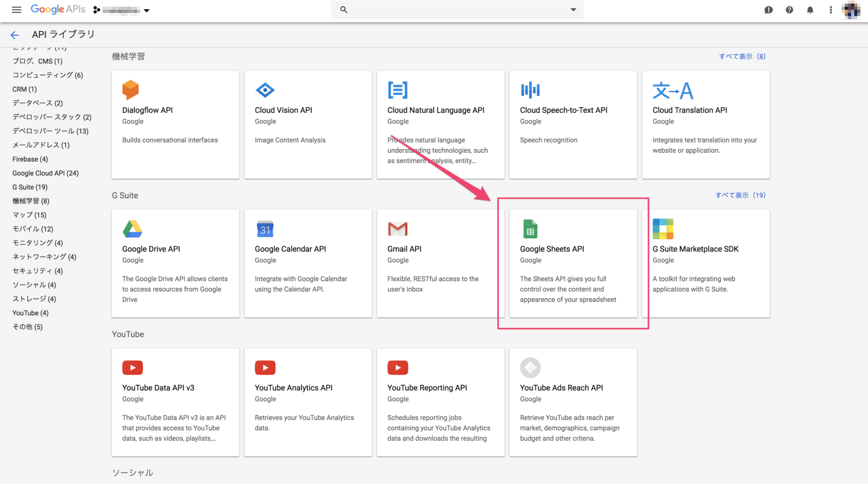The image size is (868, 489).
Task: Open the hamburger navigation menu
Action: pyautogui.click(x=16, y=10)
